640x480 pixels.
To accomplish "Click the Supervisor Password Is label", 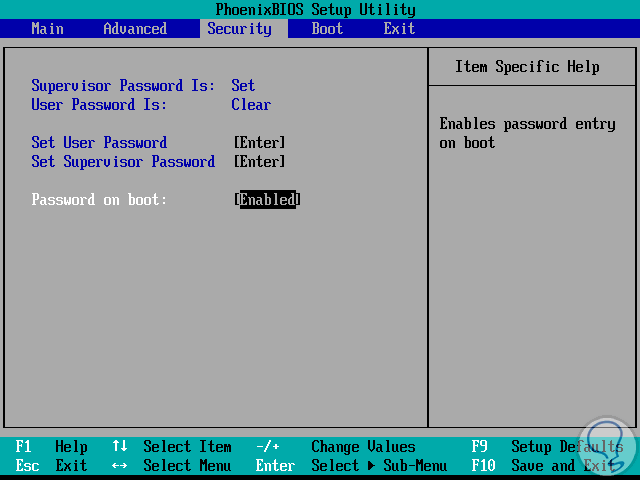I will (x=123, y=86).
